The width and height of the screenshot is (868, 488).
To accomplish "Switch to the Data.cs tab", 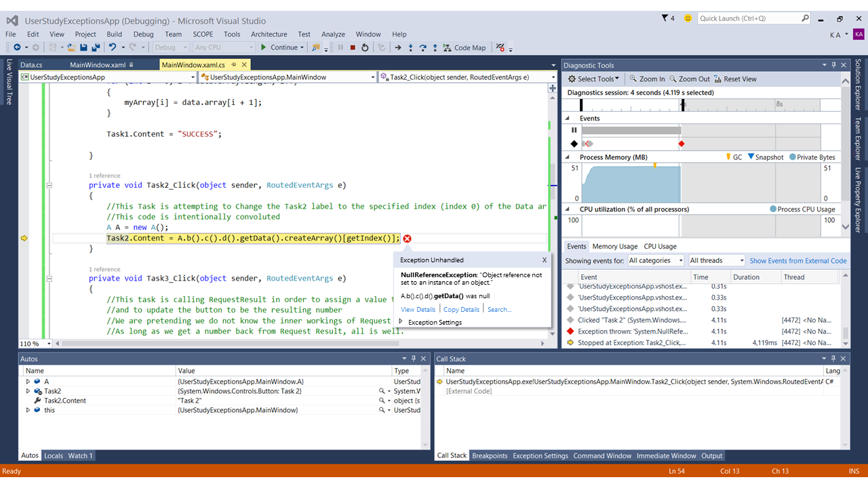I will [x=32, y=65].
